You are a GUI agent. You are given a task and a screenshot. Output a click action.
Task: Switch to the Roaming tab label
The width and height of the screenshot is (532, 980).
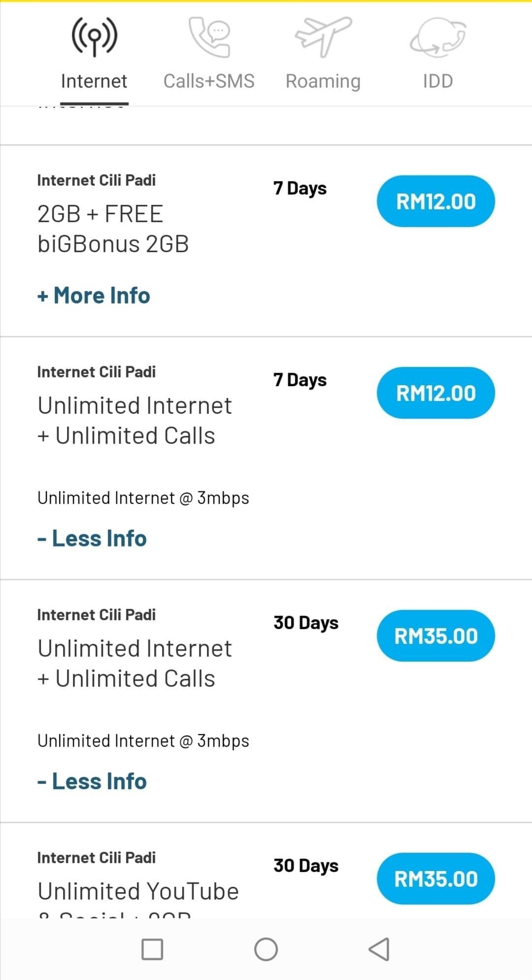click(x=323, y=81)
